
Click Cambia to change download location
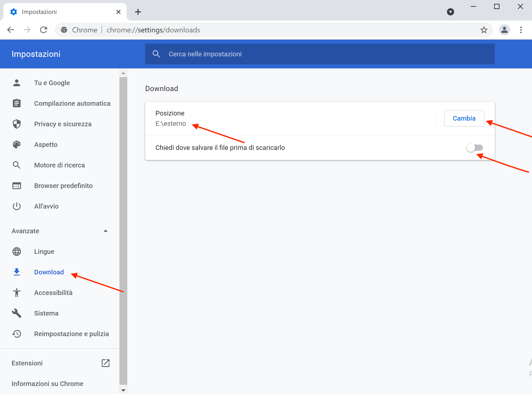[464, 118]
